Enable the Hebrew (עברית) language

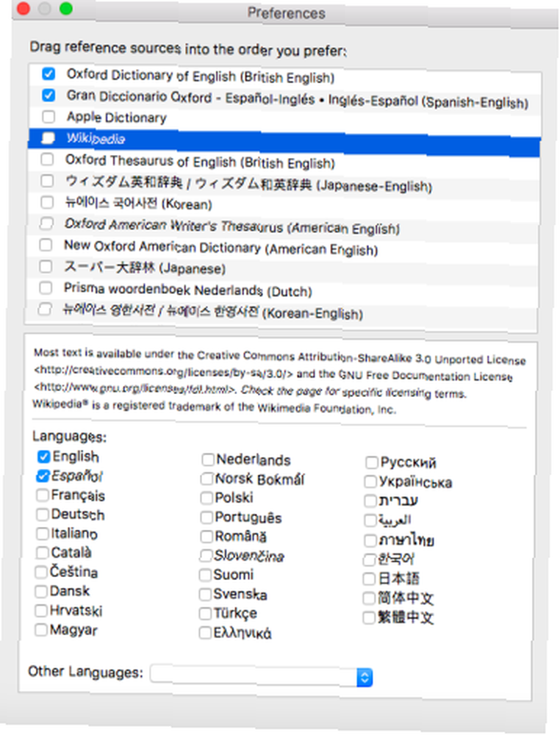pyautogui.click(x=370, y=501)
